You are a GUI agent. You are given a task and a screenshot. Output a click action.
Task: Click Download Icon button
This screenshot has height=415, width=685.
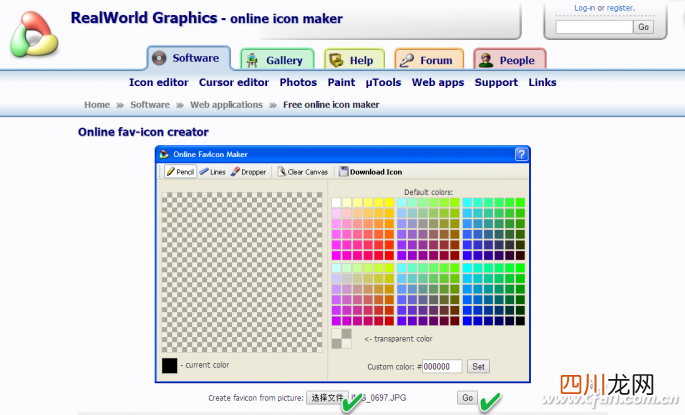tap(370, 172)
